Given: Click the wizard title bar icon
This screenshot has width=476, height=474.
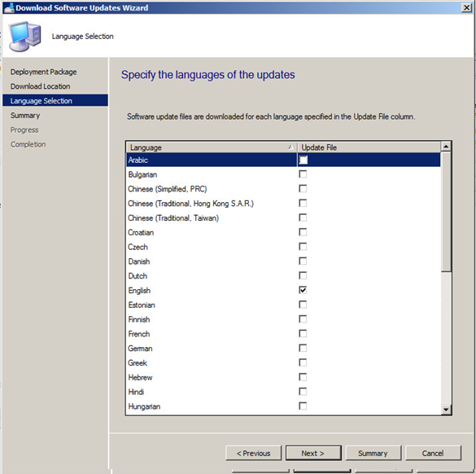Looking at the screenshot, I should (x=9, y=7).
